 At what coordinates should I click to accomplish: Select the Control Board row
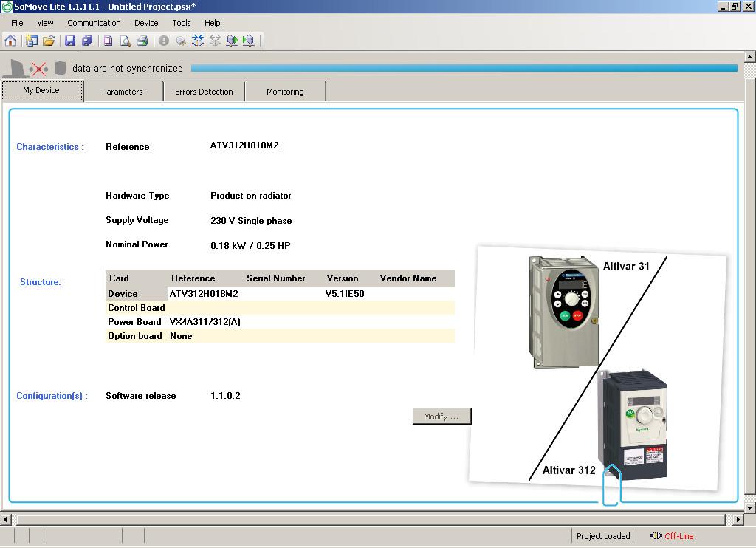[280, 308]
